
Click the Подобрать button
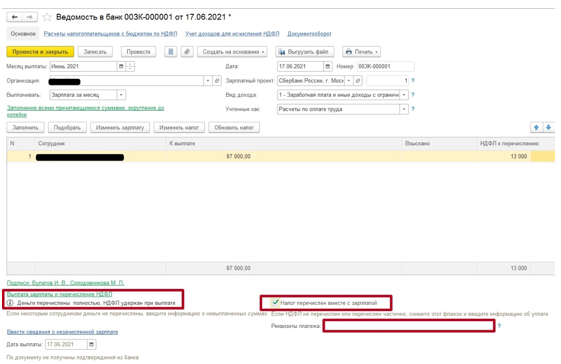click(x=67, y=127)
